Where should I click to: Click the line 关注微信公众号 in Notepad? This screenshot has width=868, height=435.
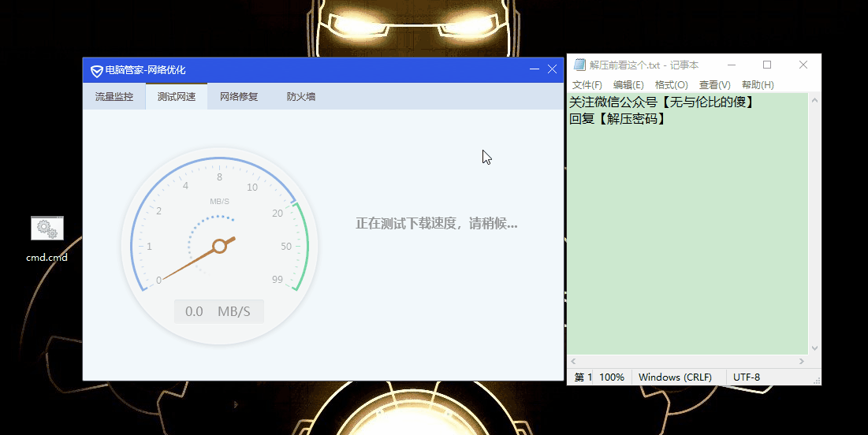(x=661, y=102)
